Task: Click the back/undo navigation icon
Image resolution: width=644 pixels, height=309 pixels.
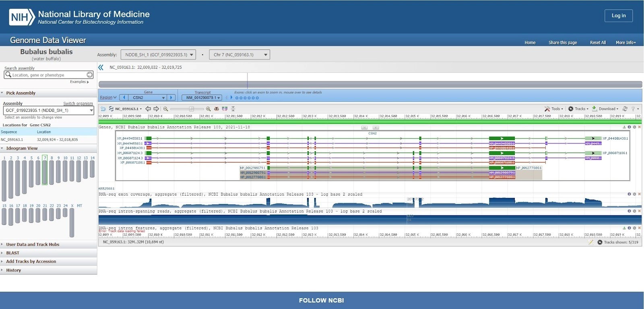Action: click(x=103, y=109)
